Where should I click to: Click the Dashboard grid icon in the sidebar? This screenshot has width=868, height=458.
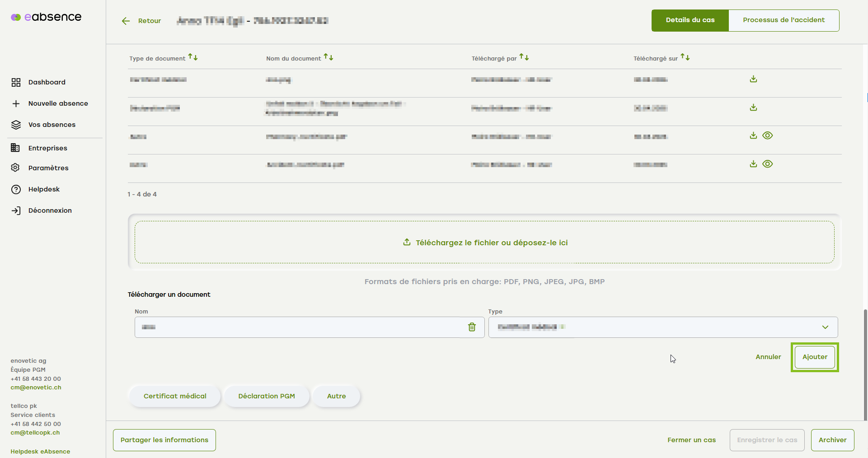click(16, 82)
